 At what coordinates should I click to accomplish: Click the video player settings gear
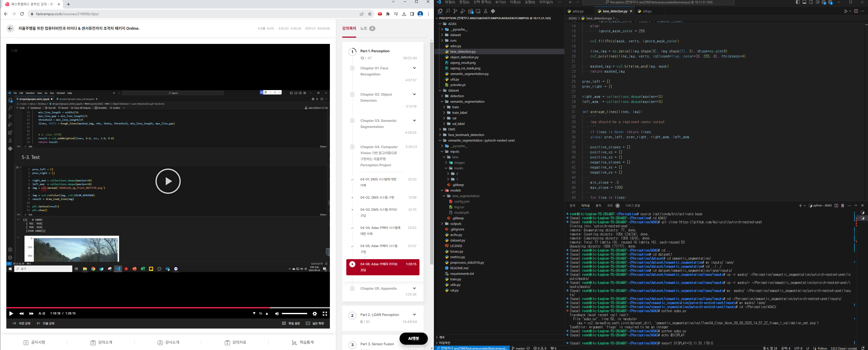click(x=314, y=314)
